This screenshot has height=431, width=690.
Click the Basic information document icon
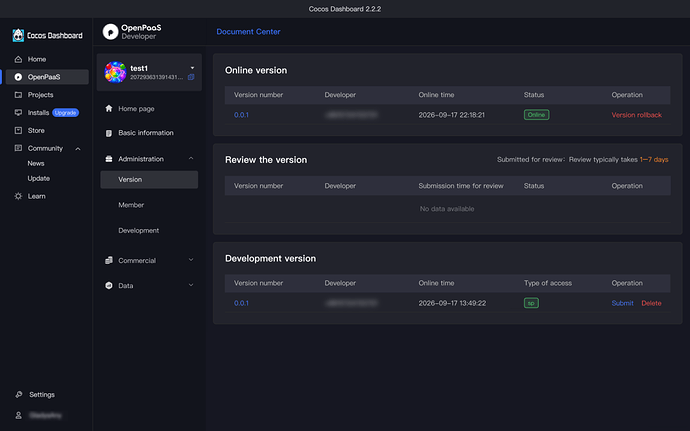[109, 133]
